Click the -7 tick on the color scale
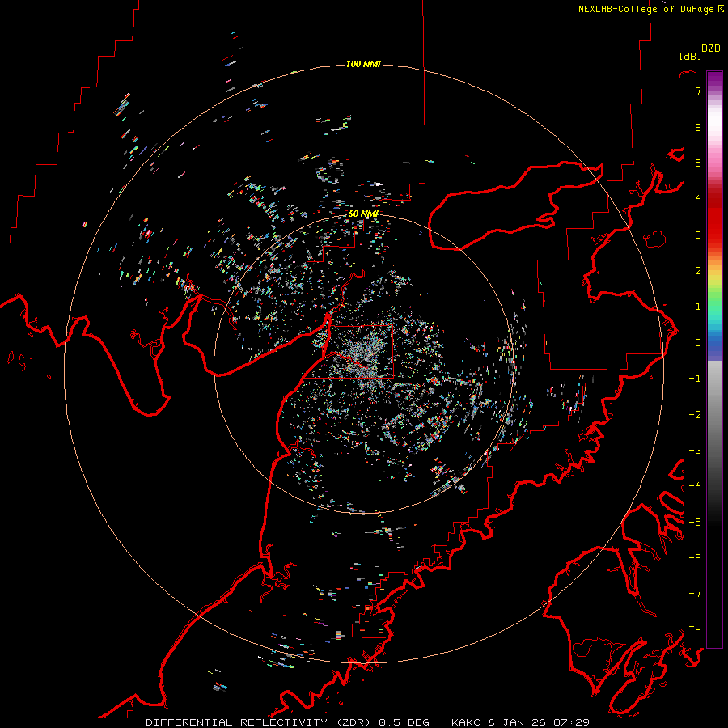This screenshot has width=728, height=728. [695, 594]
